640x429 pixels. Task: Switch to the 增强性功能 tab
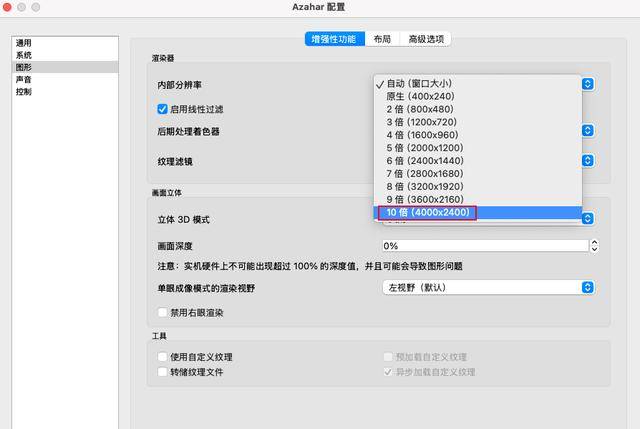(x=334, y=39)
